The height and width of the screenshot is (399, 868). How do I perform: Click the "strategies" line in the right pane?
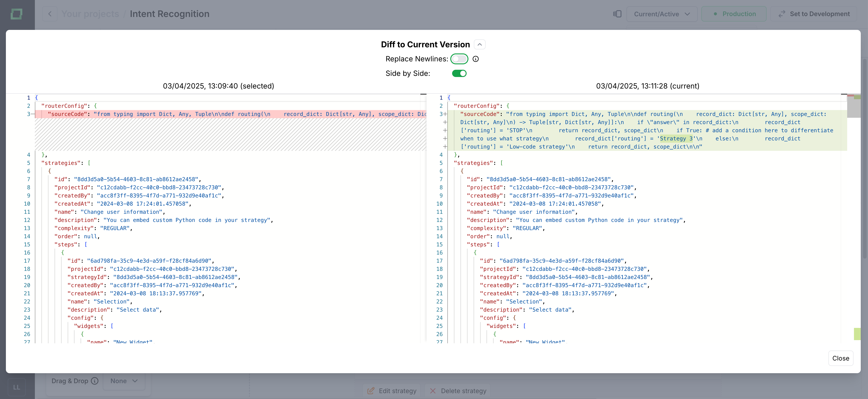(478, 163)
